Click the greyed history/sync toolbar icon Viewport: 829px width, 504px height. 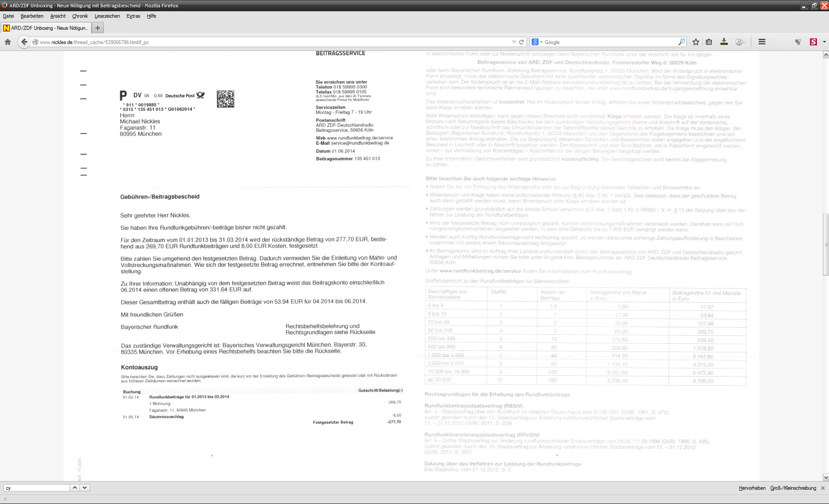pos(740,42)
